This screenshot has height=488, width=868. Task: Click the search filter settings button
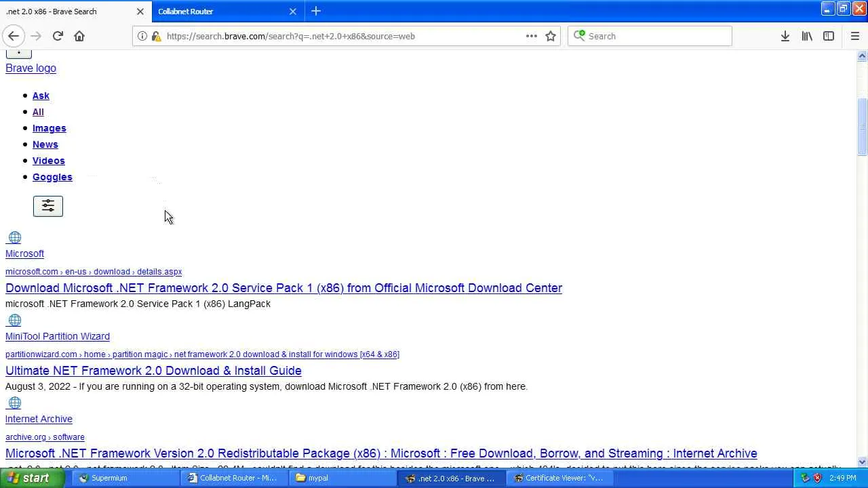click(x=48, y=206)
